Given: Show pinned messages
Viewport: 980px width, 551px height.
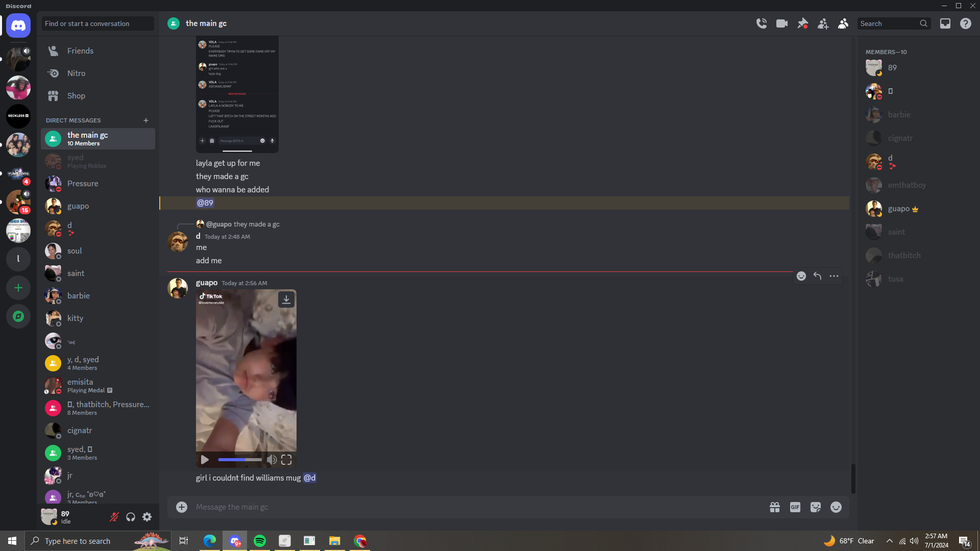Looking at the screenshot, I should (802, 23).
